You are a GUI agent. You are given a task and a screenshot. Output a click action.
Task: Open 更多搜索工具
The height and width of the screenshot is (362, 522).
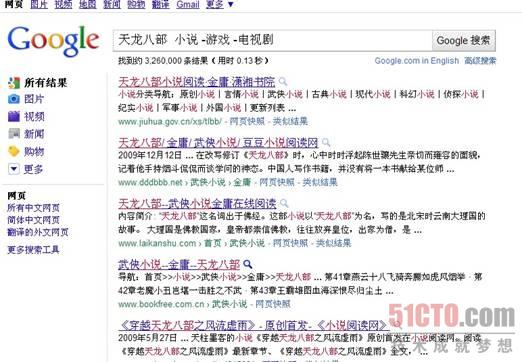click(x=33, y=249)
